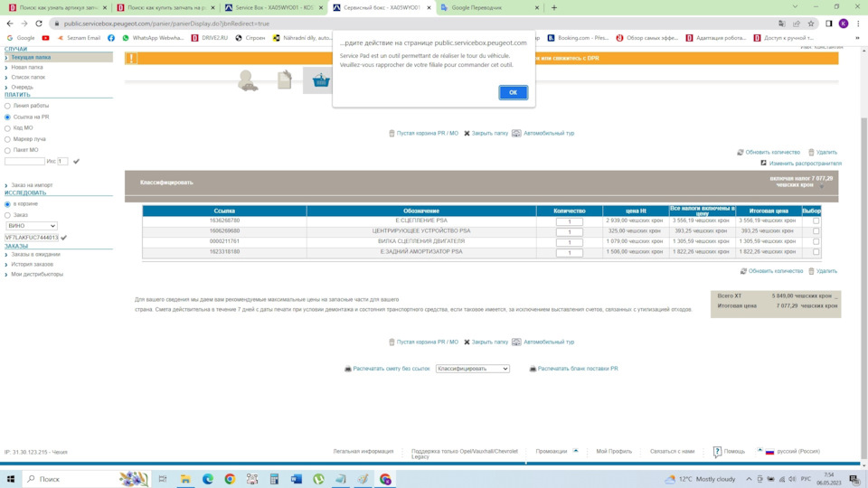Select Ссылка на PR radio button
This screenshot has width=868, height=488.
tap(7, 117)
